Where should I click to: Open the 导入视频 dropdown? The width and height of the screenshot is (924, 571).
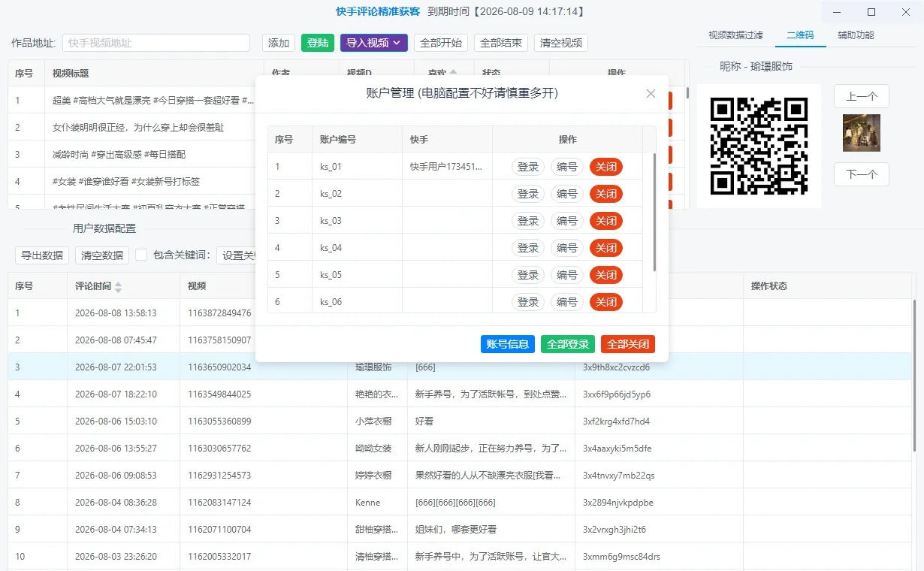374,43
